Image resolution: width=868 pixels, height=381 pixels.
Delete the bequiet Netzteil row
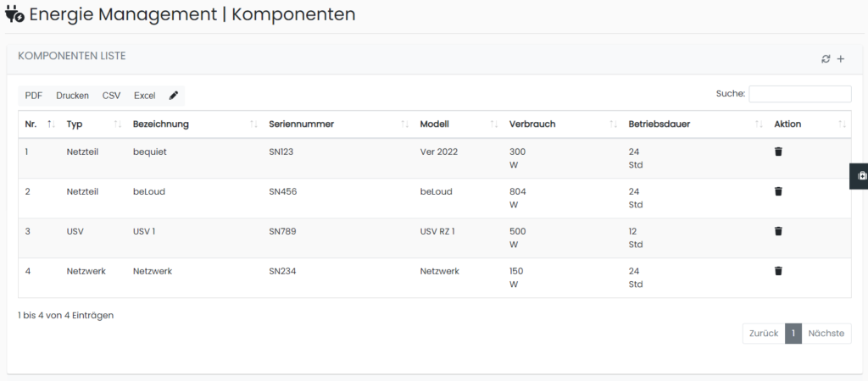tap(778, 152)
